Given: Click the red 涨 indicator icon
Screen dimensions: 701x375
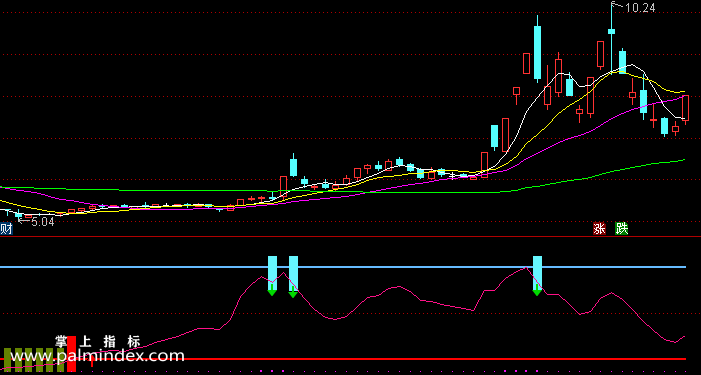Looking at the screenshot, I should (x=599, y=228).
